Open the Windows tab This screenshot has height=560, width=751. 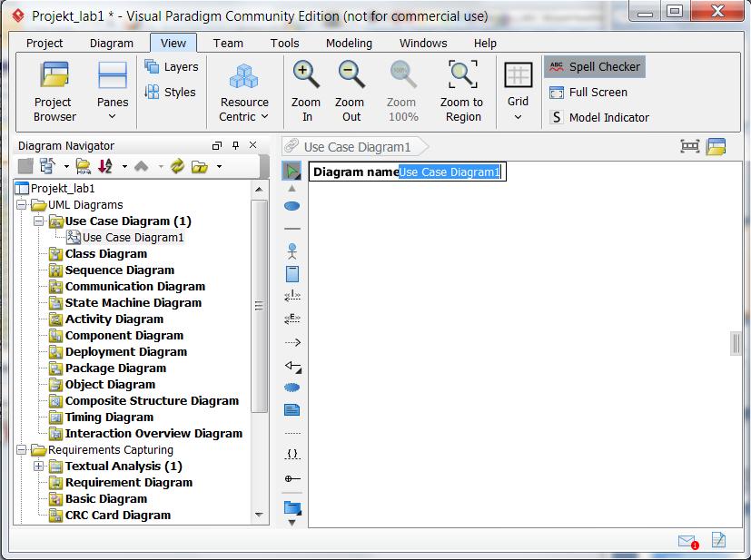[423, 43]
